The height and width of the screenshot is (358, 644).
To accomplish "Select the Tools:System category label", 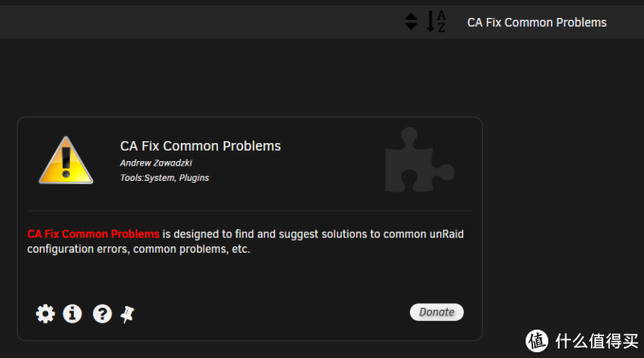I will pos(147,178).
